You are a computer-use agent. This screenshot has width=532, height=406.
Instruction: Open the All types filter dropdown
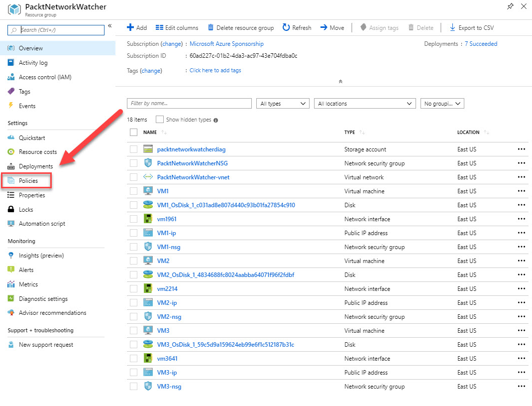(283, 104)
